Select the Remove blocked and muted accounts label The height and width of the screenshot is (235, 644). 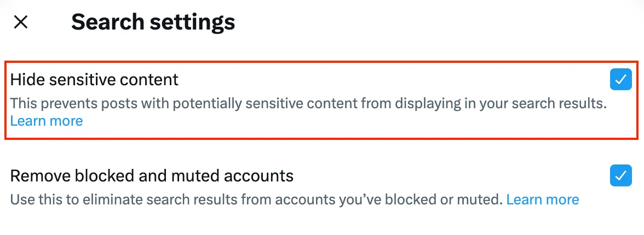click(152, 176)
